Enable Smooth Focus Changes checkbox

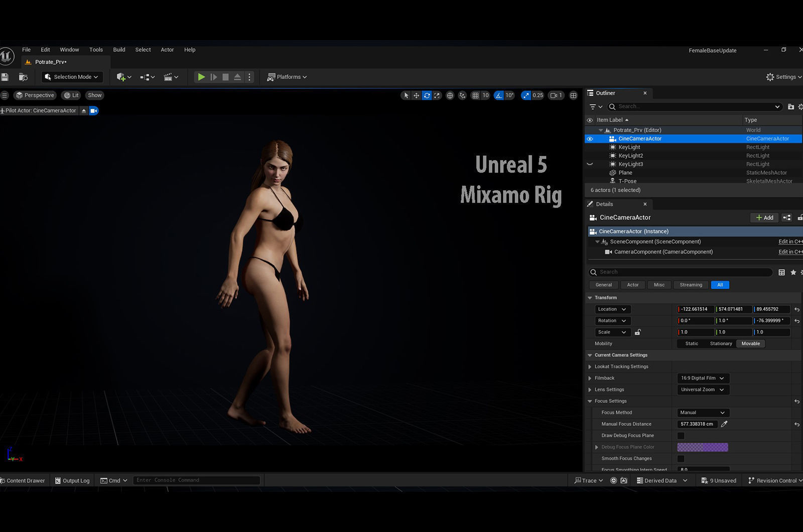coord(681,459)
